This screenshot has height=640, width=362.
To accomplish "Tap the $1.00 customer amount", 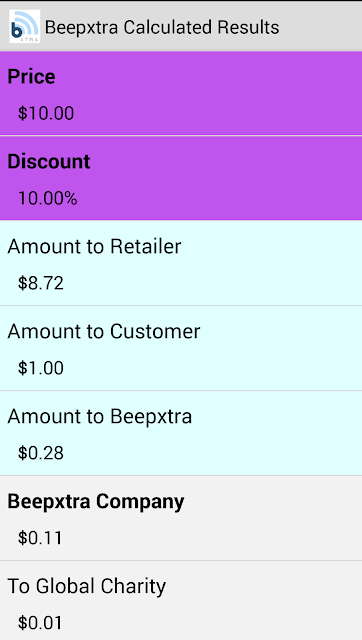I will click(41, 368).
